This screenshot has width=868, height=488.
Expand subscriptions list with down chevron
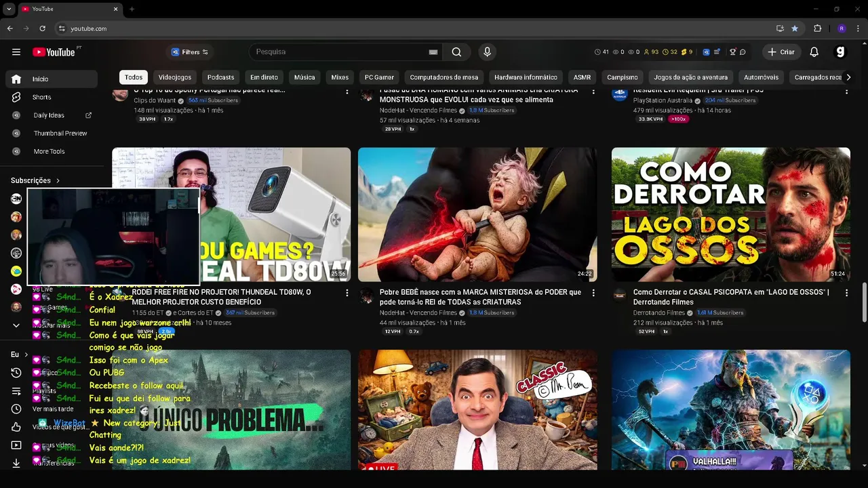click(x=16, y=325)
